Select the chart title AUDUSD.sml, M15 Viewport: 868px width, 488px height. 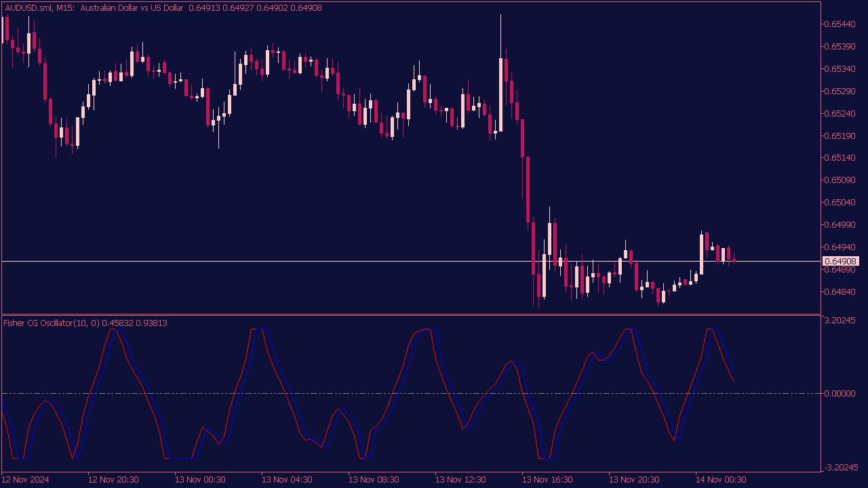pyautogui.click(x=40, y=7)
